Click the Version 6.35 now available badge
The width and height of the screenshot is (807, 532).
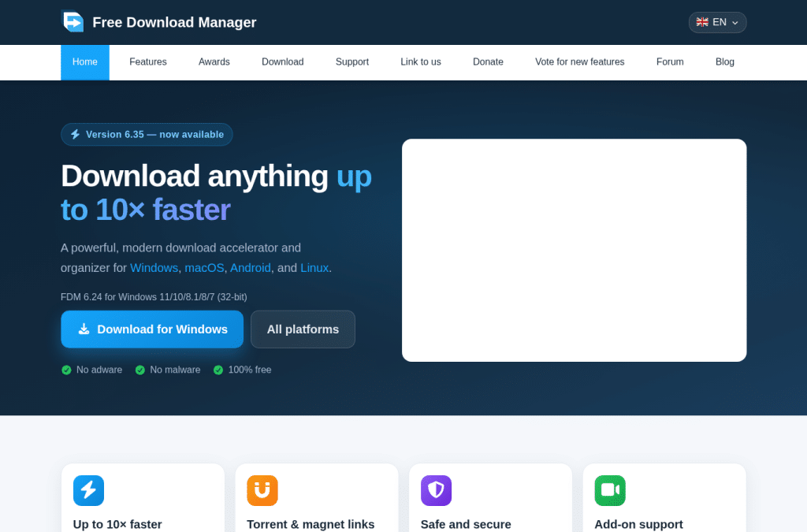coord(147,134)
